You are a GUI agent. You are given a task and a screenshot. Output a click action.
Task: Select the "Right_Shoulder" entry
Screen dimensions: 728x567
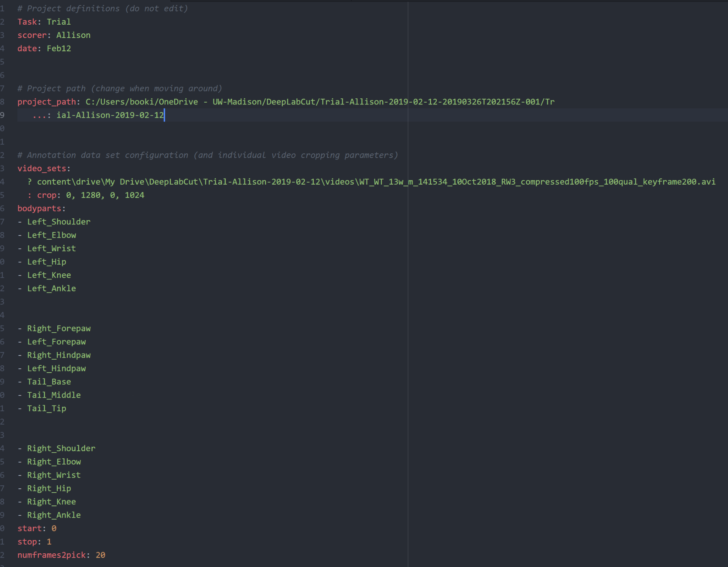click(x=61, y=448)
